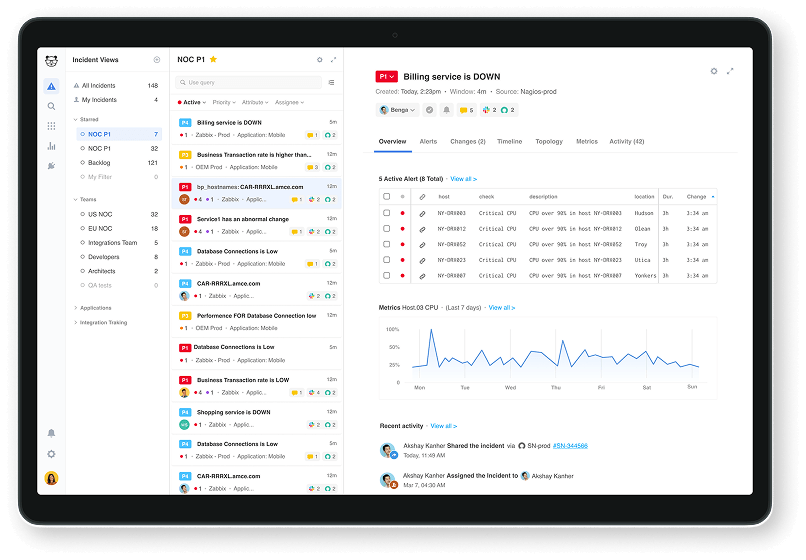This screenshot has height=560, width=806.
Task: Click link icon in NY-ORM007 alert row
Action: [x=423, y=276]
